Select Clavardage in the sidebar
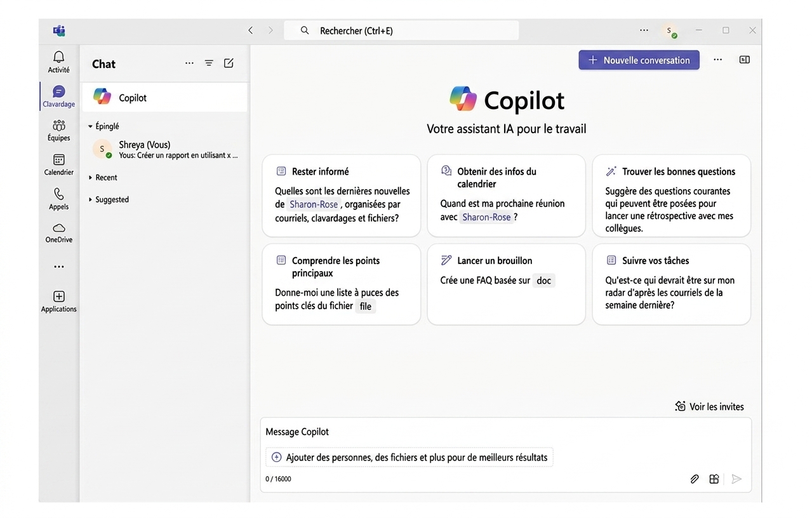Image resolution: width=812 pixels, height=518 pixels. click(x=58, y=96)
